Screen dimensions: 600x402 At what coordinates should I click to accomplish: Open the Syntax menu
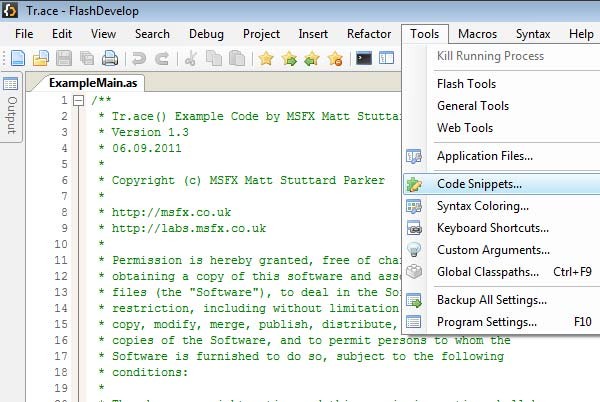(x=533, y=34)
